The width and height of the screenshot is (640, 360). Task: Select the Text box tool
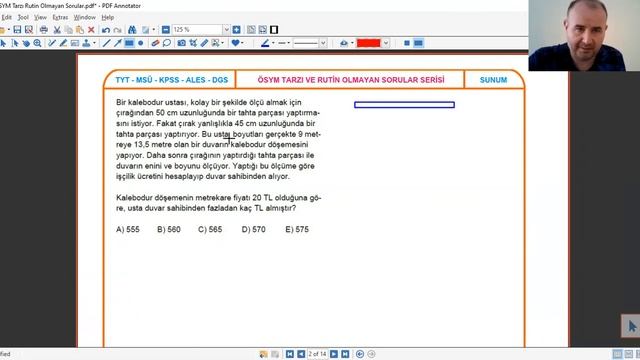[75, 43]
